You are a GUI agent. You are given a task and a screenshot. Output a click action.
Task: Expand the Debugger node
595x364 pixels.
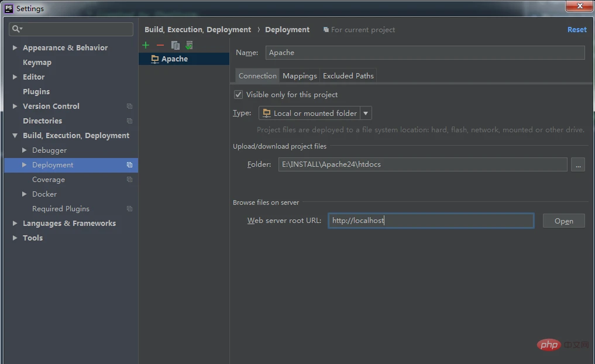(x=25, y=150)
